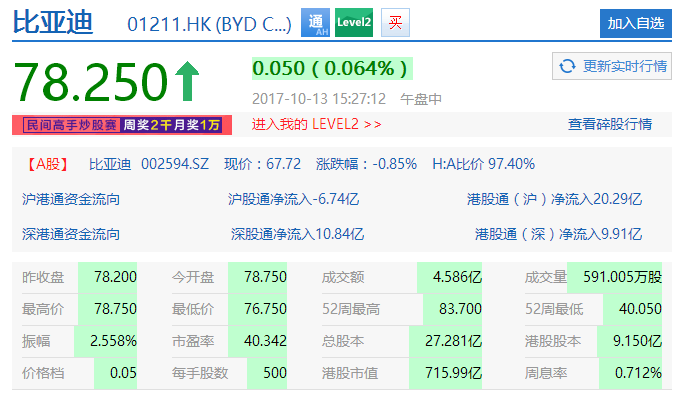
Task: Click the 比亚迪 stock name heading
Action: point(53,22)
